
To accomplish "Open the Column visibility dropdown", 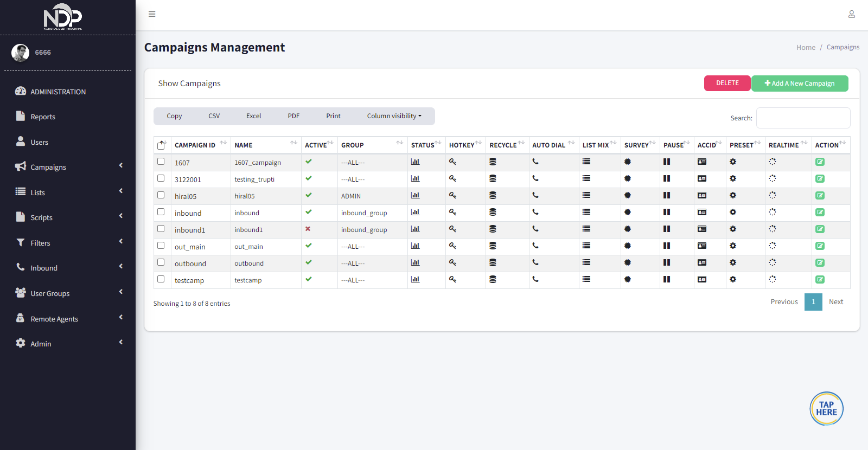I will pos(394,116).
